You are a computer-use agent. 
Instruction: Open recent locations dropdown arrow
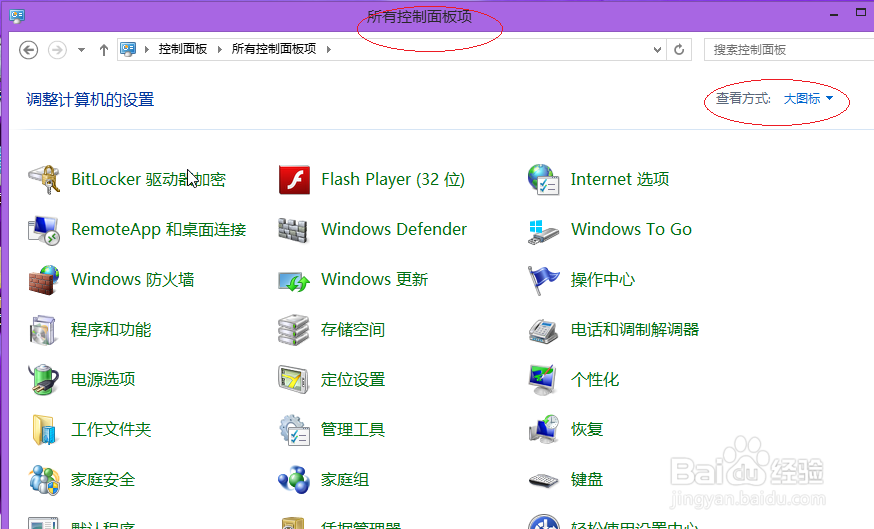81,50
